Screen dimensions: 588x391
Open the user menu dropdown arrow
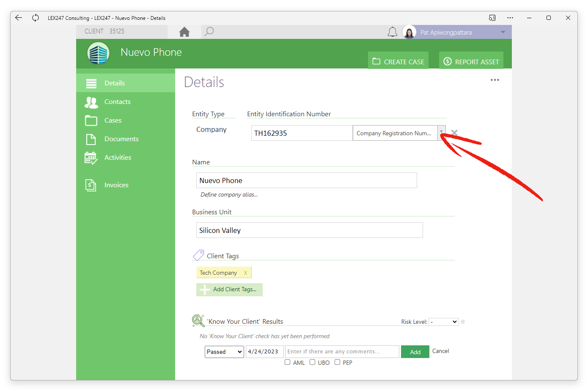[x=503, y=32]
